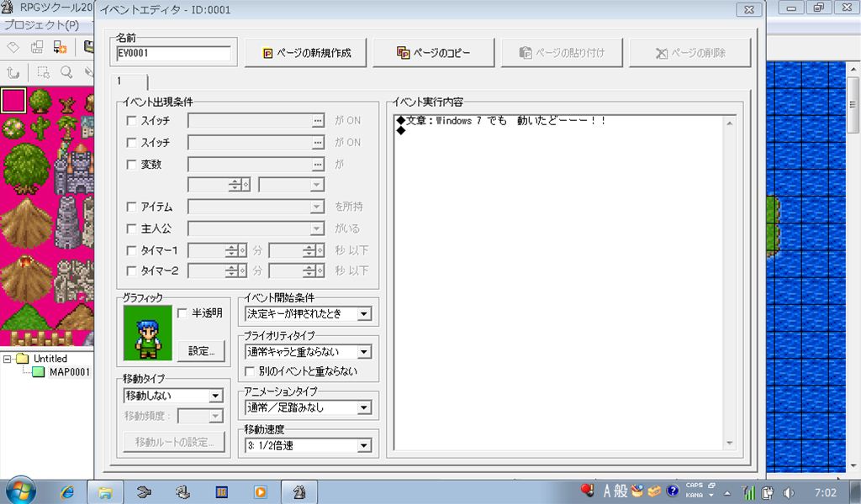Enable the first スイッチ condition checkbox

(131, 121)
